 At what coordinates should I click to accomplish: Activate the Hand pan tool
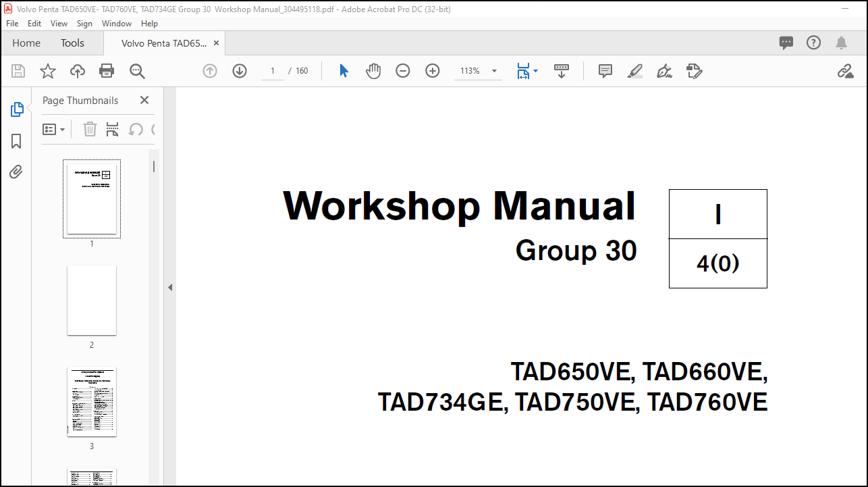pos(373,71)
